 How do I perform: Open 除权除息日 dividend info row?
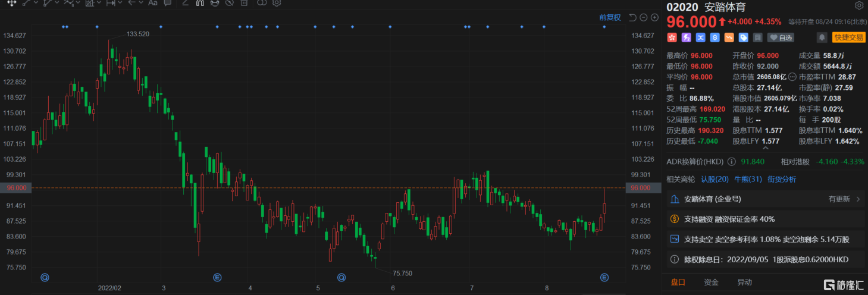coord(766,259)
